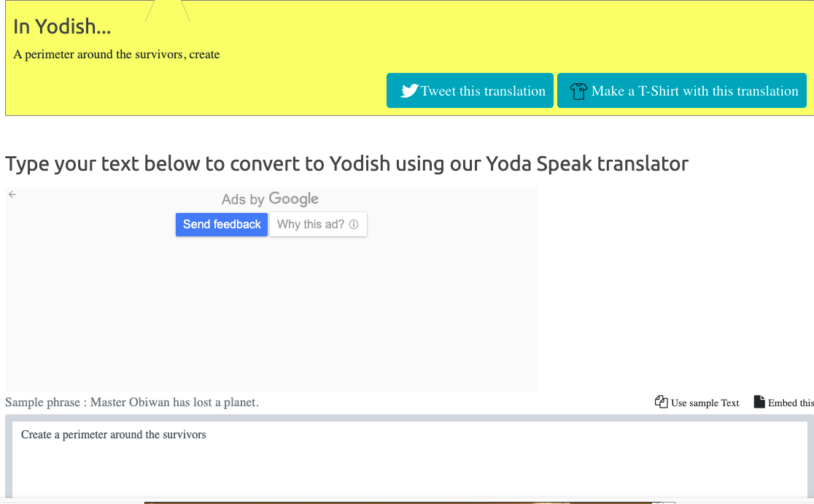Click the Embed this link
The image size is (814, 504).
(x=793, y=402)
